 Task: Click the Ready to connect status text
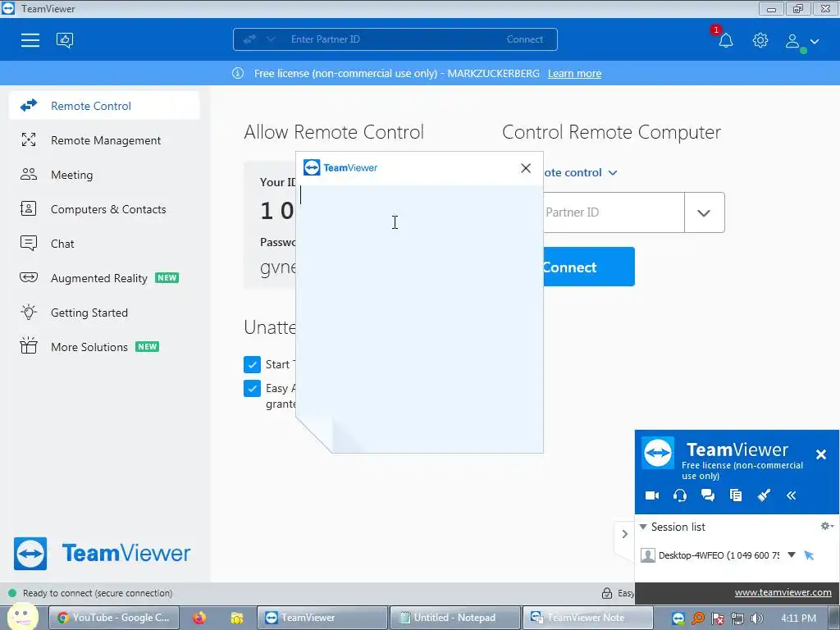click(98, 593)
